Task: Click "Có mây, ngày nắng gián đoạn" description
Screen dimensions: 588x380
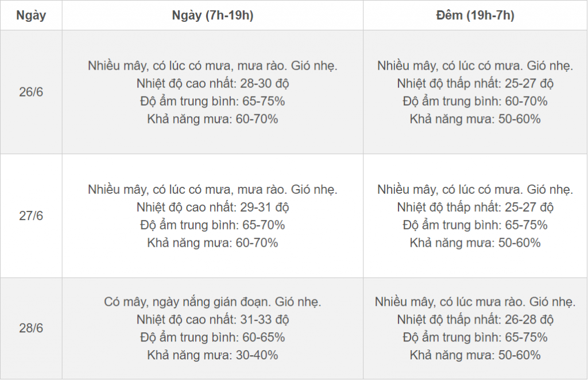Action: (x=212, y=301)
